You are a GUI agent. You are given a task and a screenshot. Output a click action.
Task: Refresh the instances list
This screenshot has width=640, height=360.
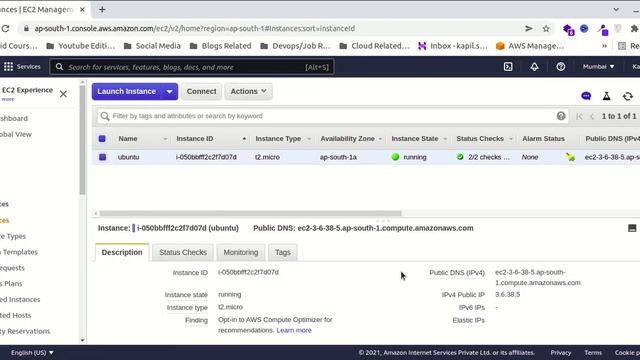[628, 96]
